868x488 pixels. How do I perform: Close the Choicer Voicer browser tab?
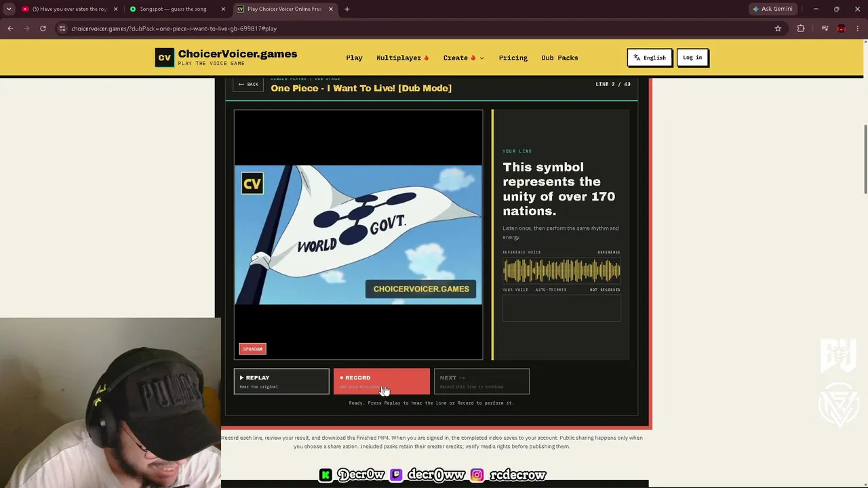point(331,9)
